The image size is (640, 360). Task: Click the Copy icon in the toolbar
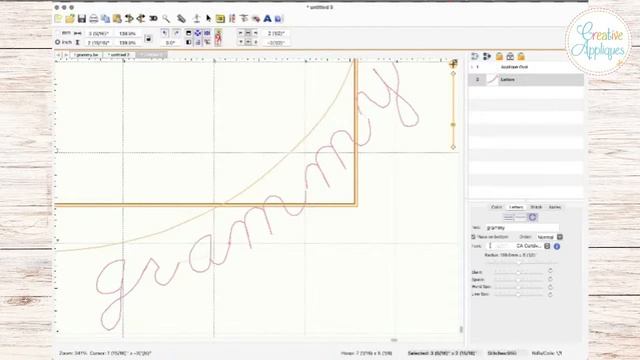tap(105, 19)
